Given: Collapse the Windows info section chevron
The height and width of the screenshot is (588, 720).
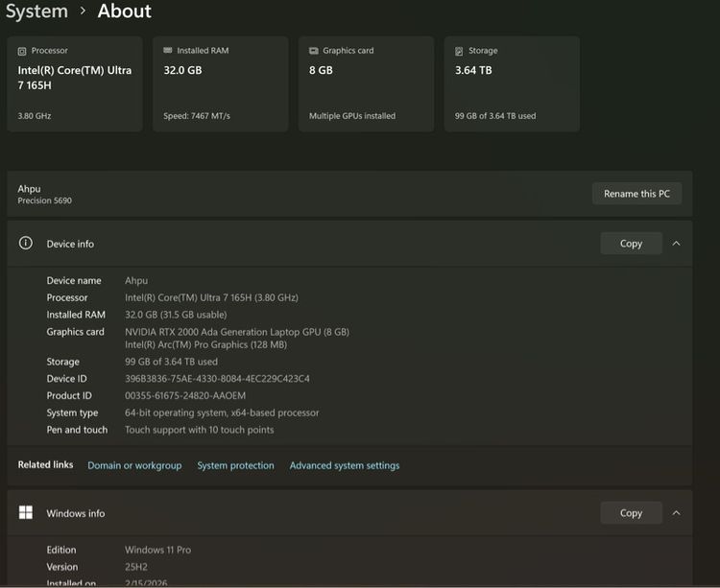Looking at the screenshot, I should [677, 513].
